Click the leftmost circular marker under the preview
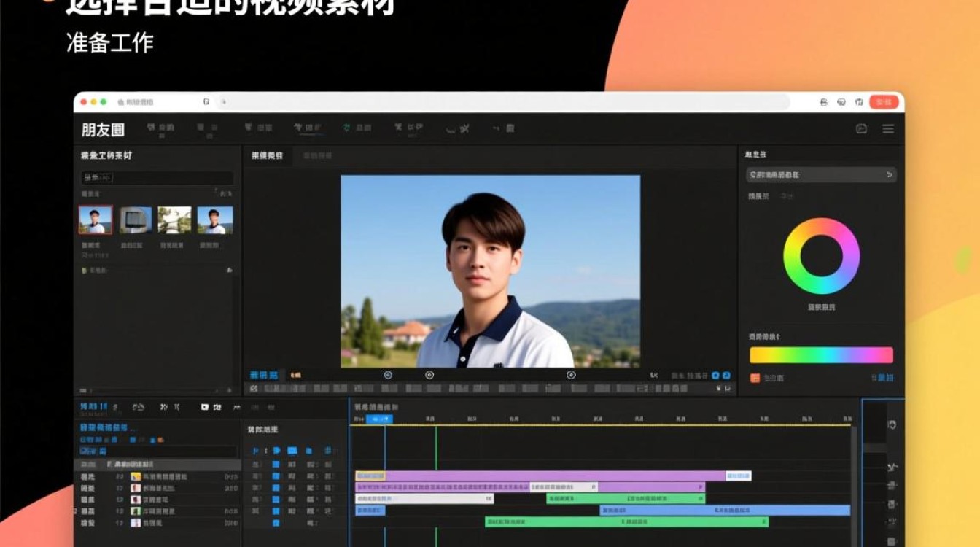980x547 pixels. [388, 375]
